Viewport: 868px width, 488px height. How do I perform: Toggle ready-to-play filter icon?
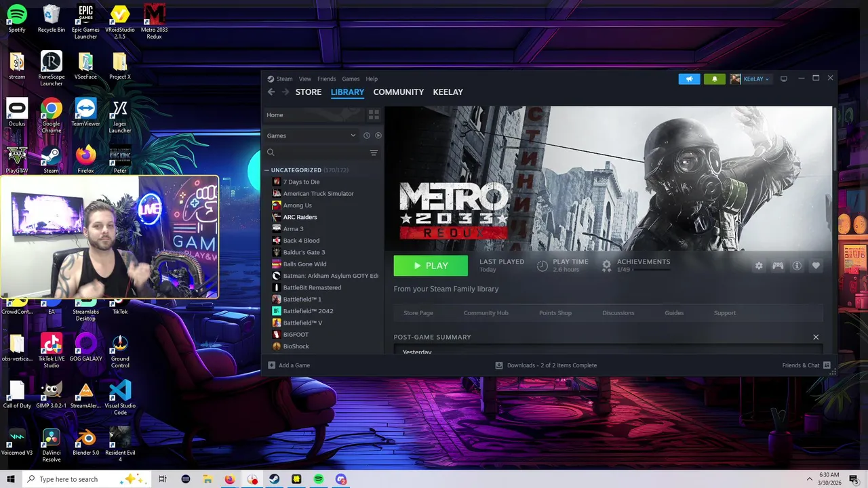[x=378, y=136]
